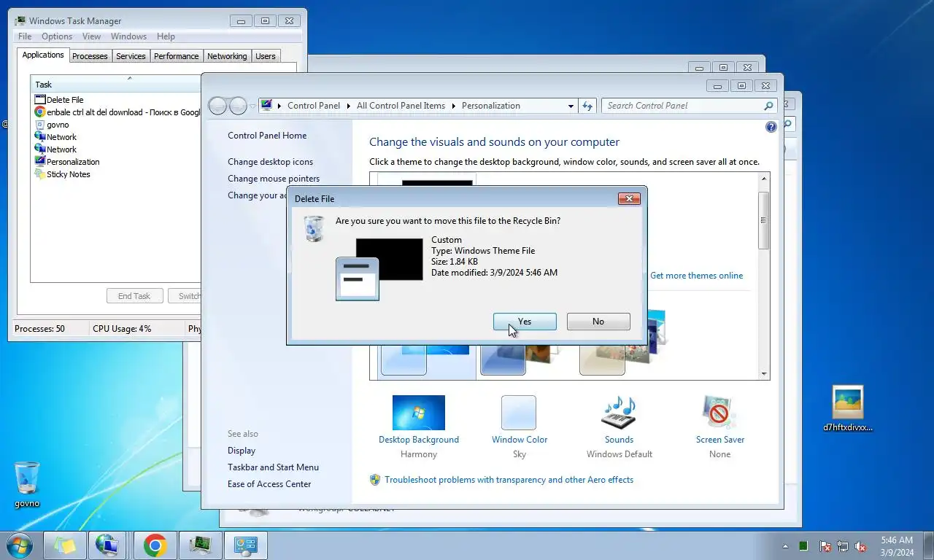Click the End Task button

(x=134, y=296)
